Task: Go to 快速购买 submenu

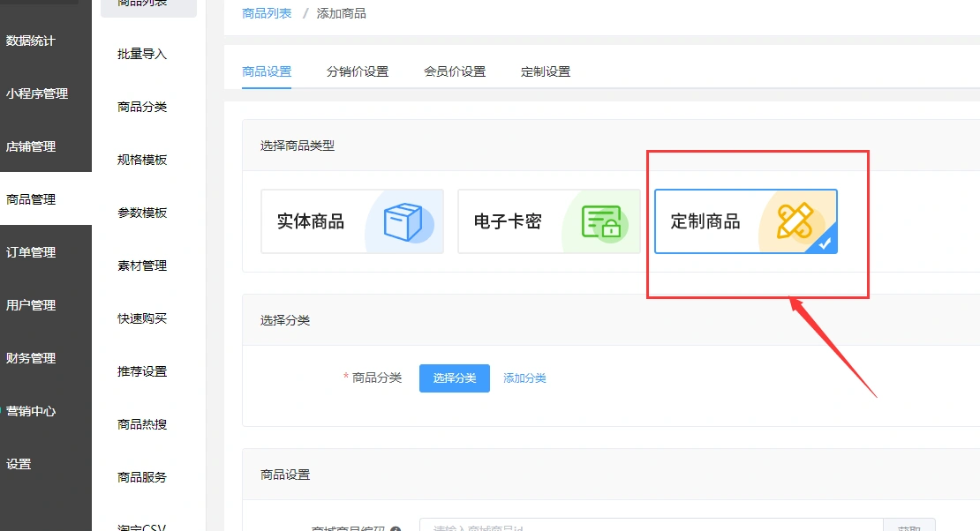Action: pyautogui.click(x=142, y=318)
